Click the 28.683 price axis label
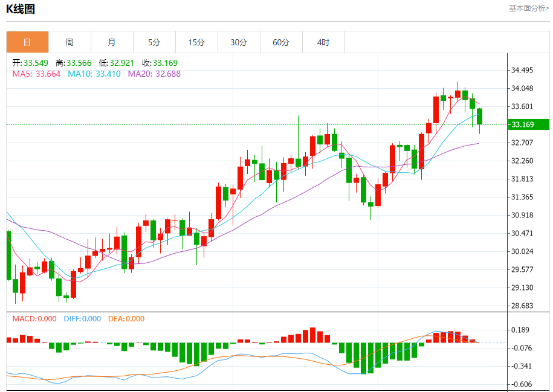The height and width of the screenshot is (392, 553). (x=522, y=306)
